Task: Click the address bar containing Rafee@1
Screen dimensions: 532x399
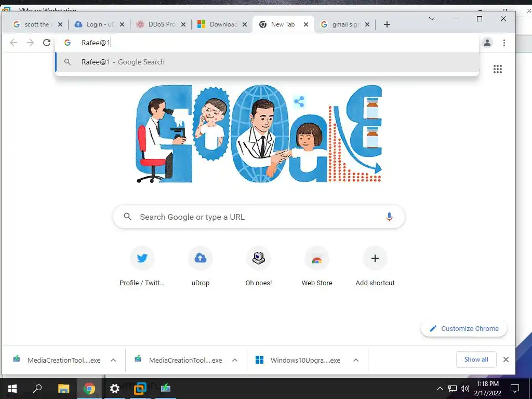Action: [267, 43]
